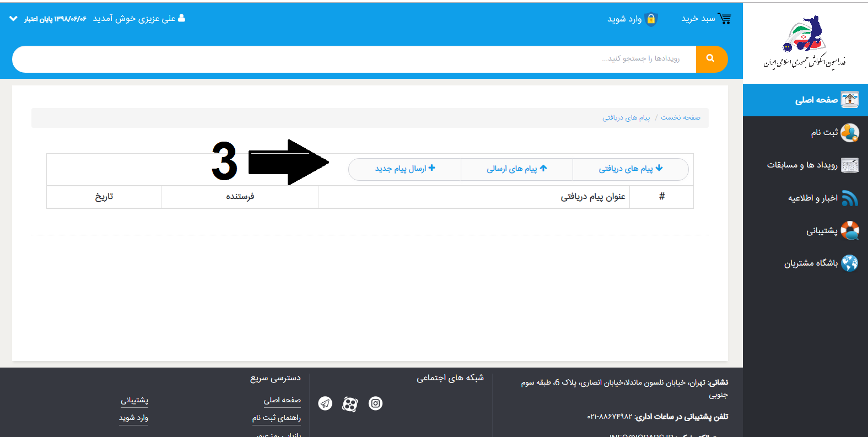Screen dimensions: 868x437
Task: Click ارسال پیام جدید button
Action: tap(405, 169)
